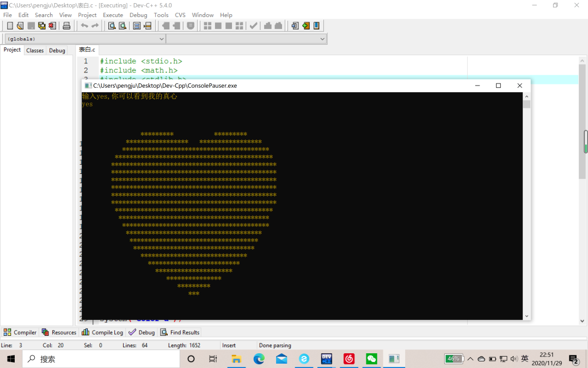
Task: Click the console scrollbar down arrow
Action: [526, 316]
